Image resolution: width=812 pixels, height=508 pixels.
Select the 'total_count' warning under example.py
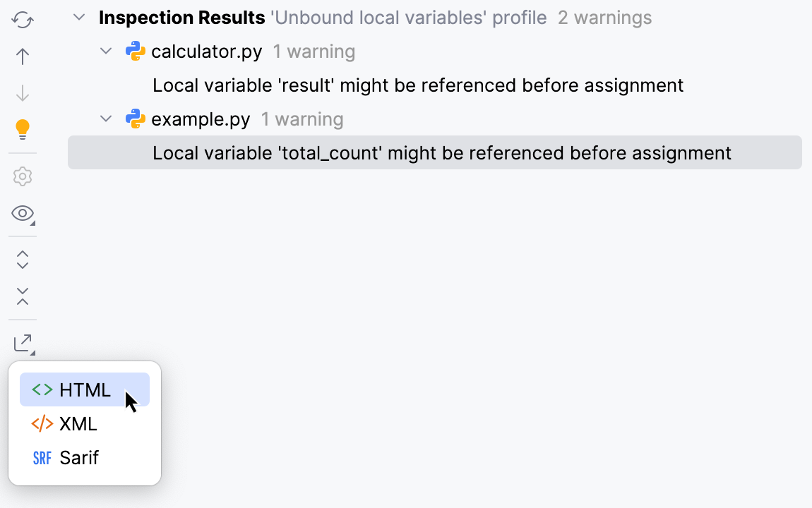click(441, 152)
